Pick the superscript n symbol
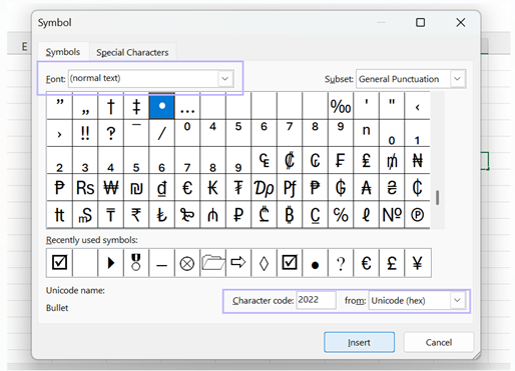515x371 pixels. (366, 133)
